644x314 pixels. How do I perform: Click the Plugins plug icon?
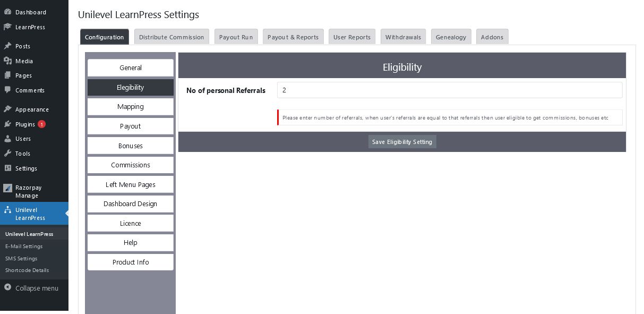pyautogui.click(x=7, y=124)
